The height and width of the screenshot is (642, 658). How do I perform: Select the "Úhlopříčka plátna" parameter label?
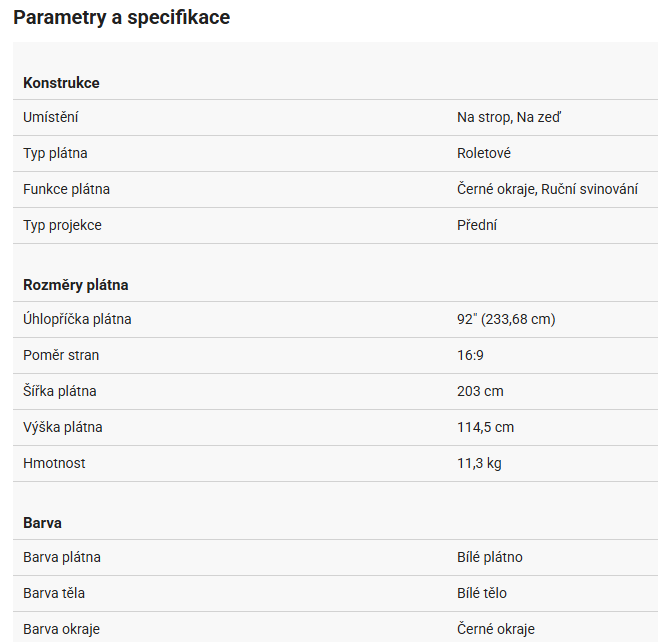(x=77, y=320)
